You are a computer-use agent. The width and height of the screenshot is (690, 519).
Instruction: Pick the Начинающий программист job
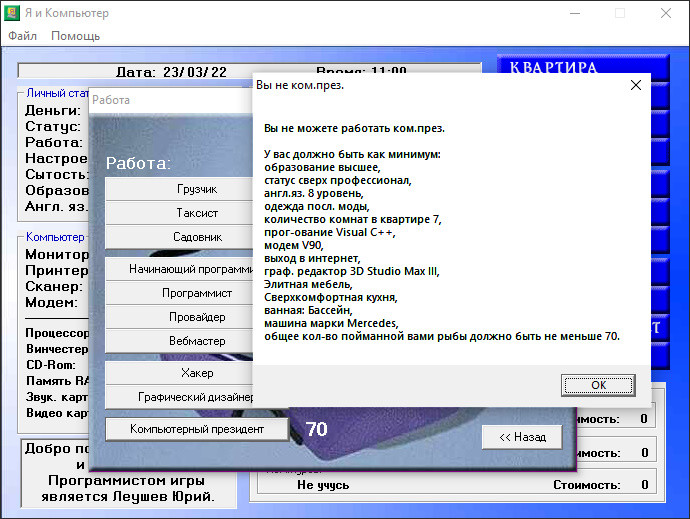click(179, 269)
